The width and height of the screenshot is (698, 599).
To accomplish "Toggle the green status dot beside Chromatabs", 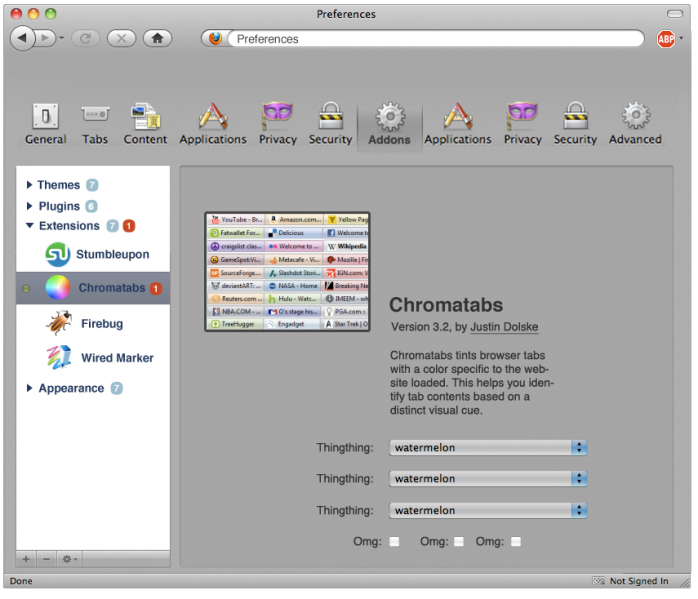I will (x=26, y=288).
